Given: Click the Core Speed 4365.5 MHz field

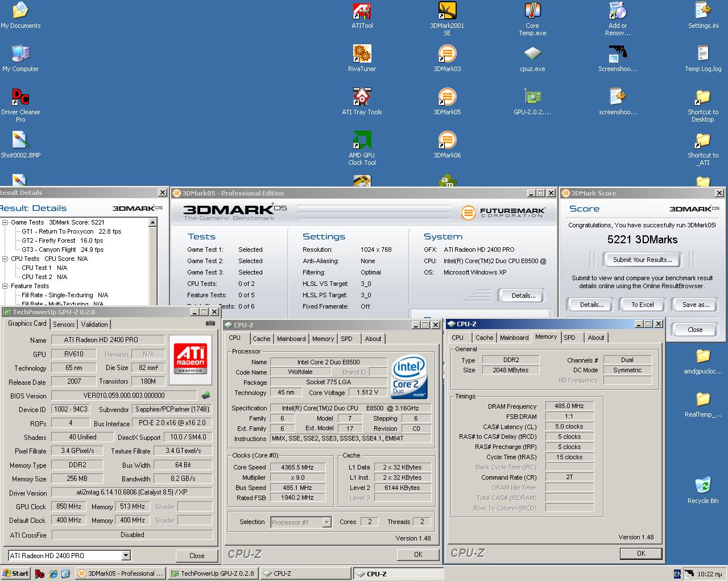Looking at the screenshot, I should coord(297,467).
